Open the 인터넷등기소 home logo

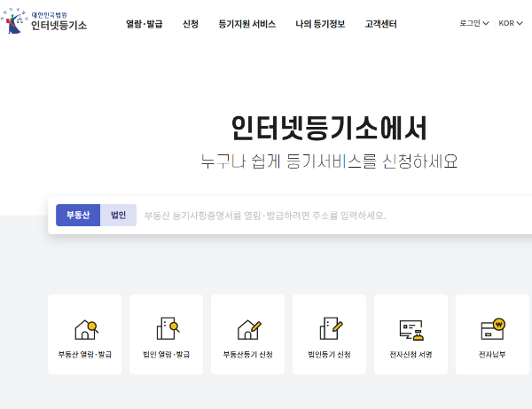(43, 21)
